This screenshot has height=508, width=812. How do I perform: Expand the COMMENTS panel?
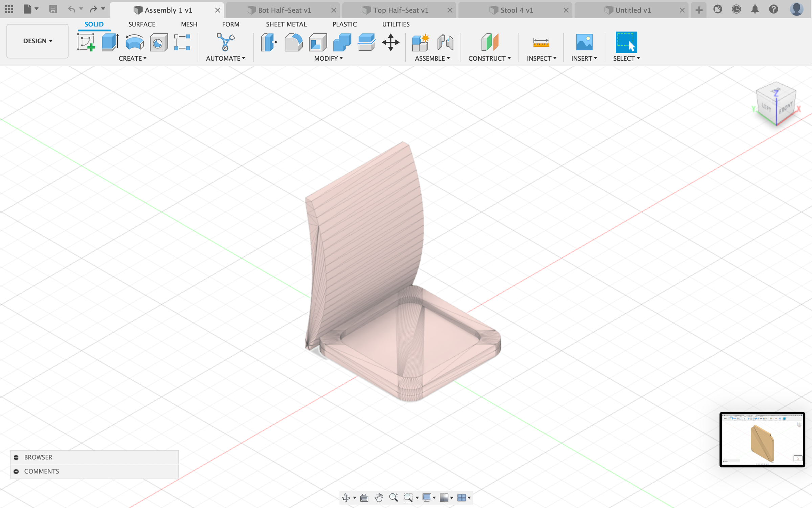coord(16,471)
